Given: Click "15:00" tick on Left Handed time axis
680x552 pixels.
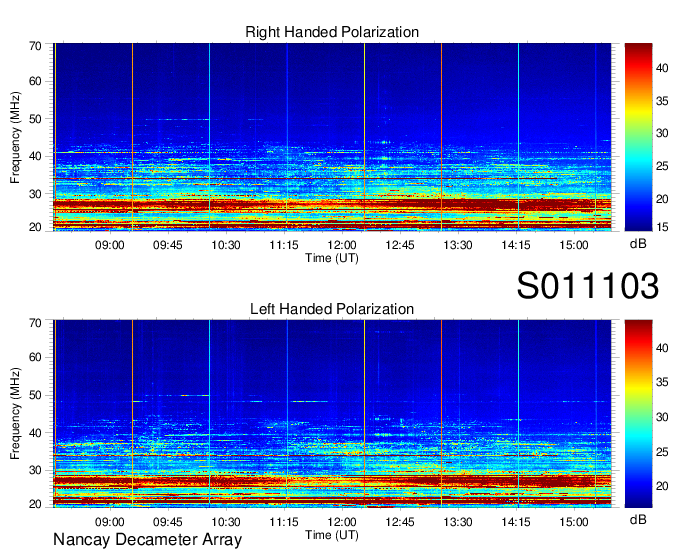Looking at the screenshot, I should (x=574, y=522).
